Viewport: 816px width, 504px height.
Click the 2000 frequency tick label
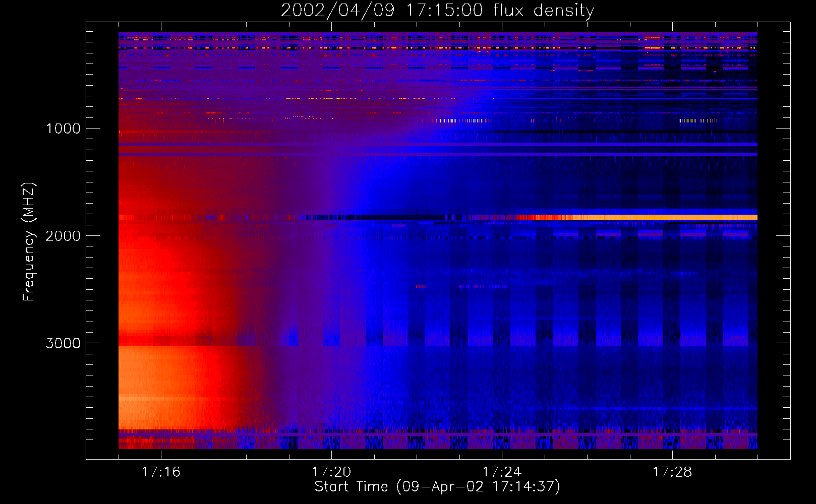63,236
